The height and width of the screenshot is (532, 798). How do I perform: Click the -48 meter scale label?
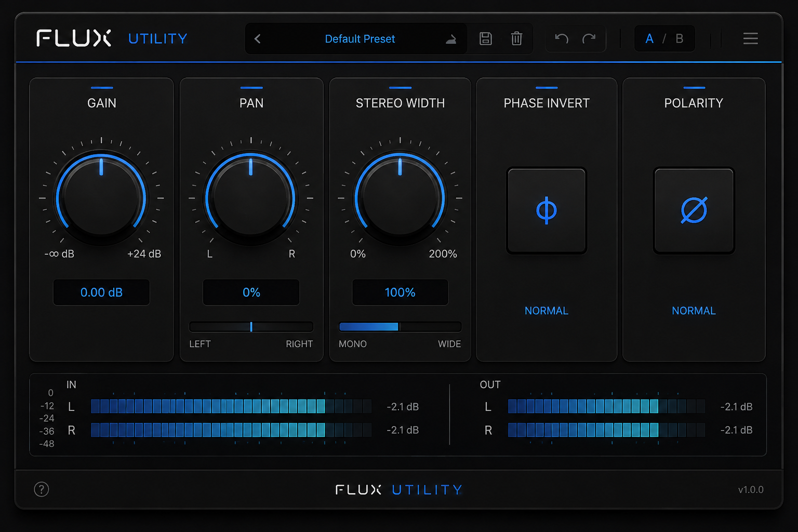[x=47, y=444]
